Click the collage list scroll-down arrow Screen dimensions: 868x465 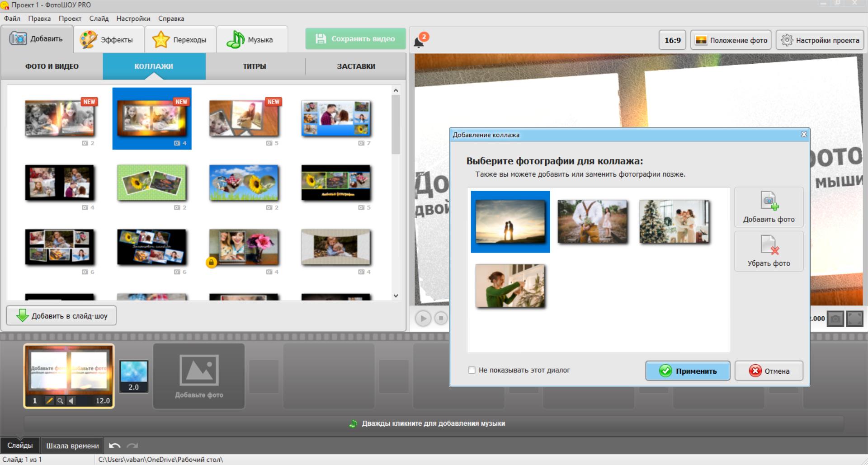[x=396, y=296]
